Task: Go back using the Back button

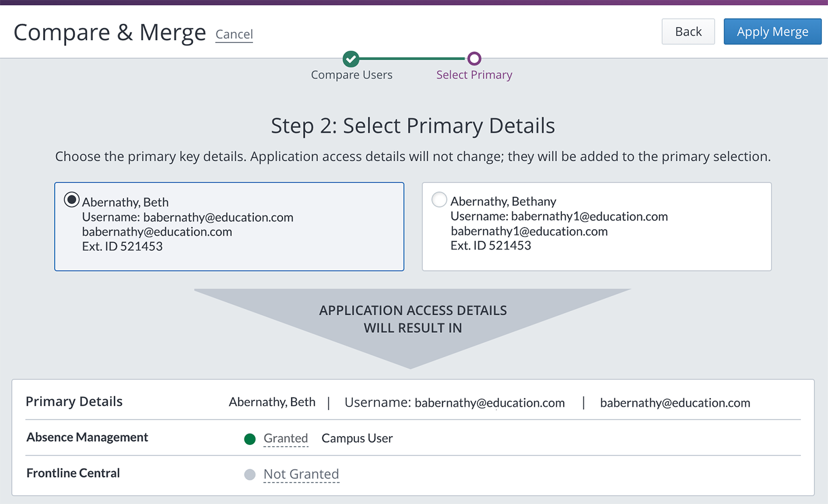Action: tap(688, 31)
